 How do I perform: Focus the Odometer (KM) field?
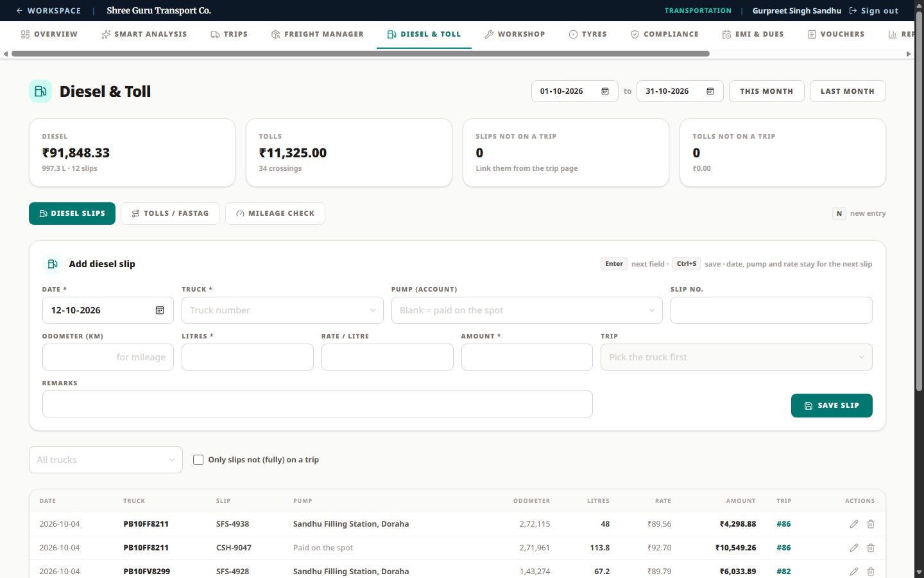108,357
